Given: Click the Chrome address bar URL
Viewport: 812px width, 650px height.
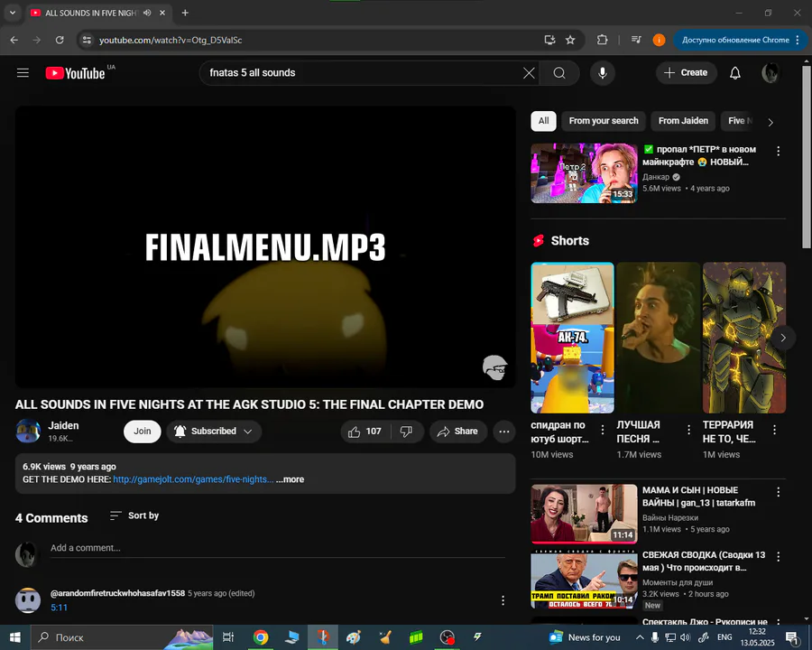Looking at the screenshot, I should pyautogui.click(x=171, y=40).
